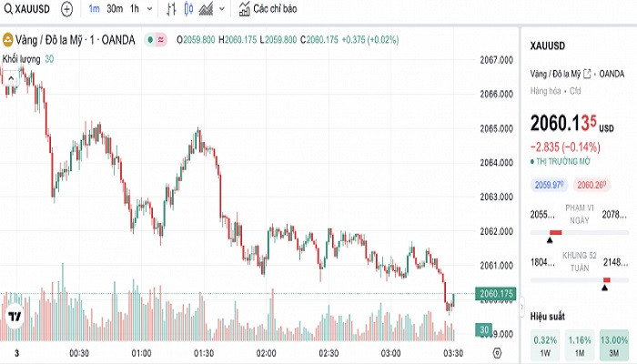Click the 2060.26 ask price button
The image size is (637, 364).
point(591,186)
